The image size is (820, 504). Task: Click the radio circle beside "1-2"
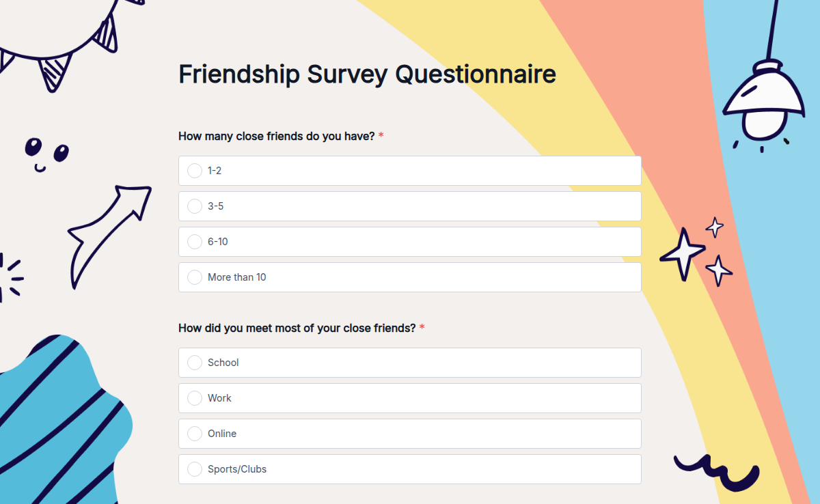click(x=195, y=171)
